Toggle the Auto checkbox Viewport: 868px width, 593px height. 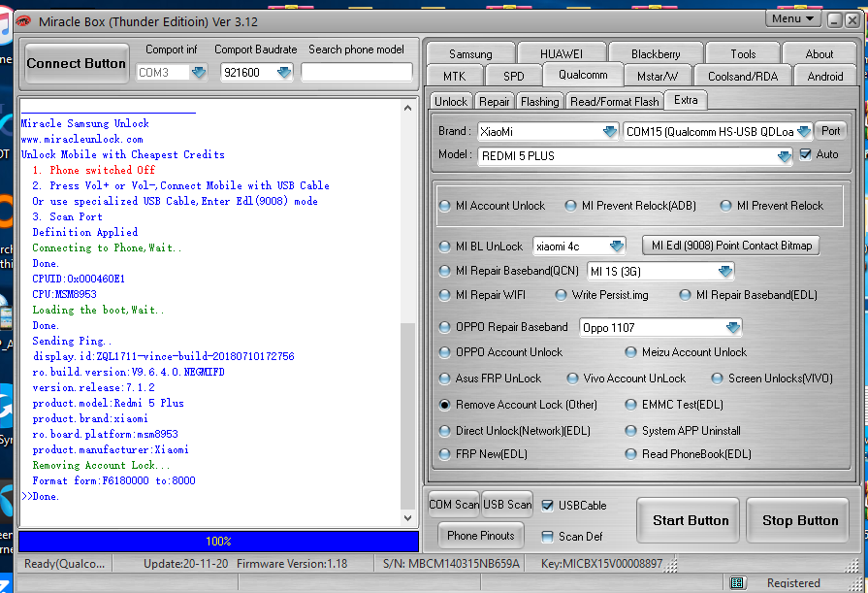tap(806, 154)
